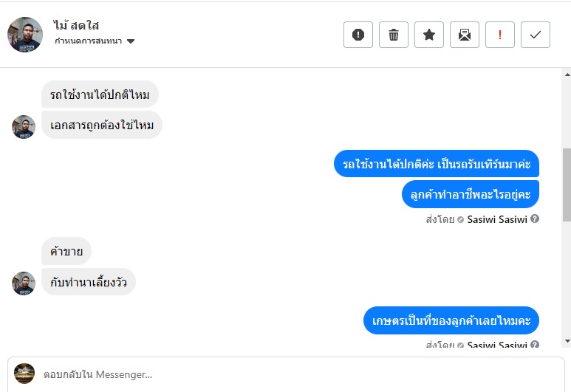Mark conversation as unread with envelope icon

point(465,35)
